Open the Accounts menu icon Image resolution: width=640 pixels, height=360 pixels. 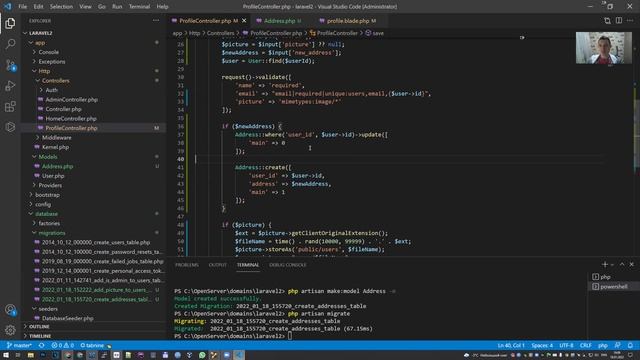coord(10,310)
